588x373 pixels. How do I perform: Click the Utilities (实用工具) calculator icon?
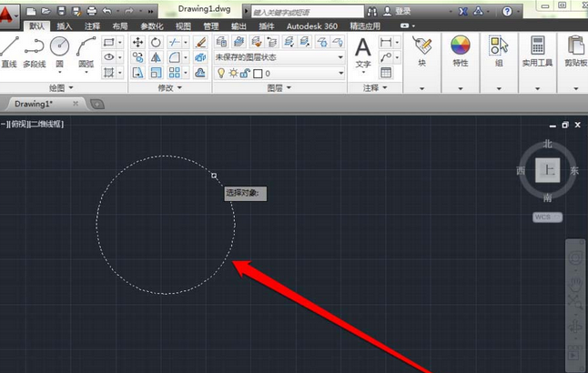click(538, 49)
